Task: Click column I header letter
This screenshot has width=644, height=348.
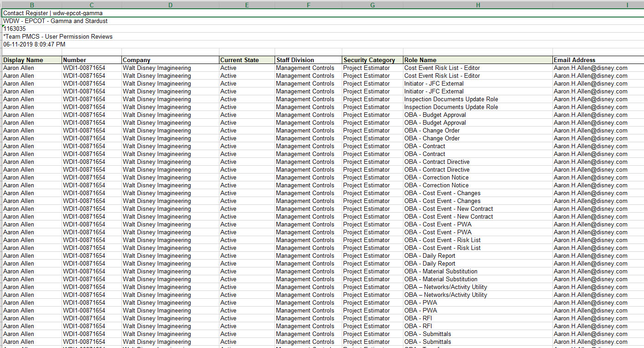Action: [x=627, y=5]
